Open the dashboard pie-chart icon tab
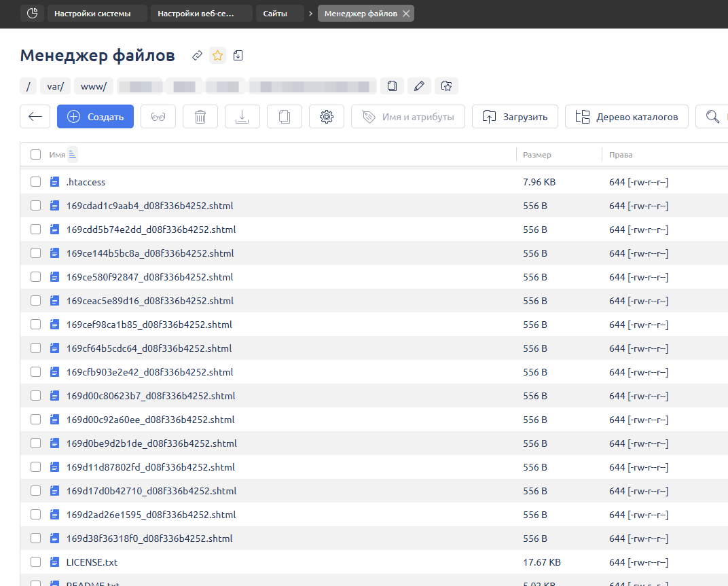Screen dimensions: 728x586 click(32, 14)
